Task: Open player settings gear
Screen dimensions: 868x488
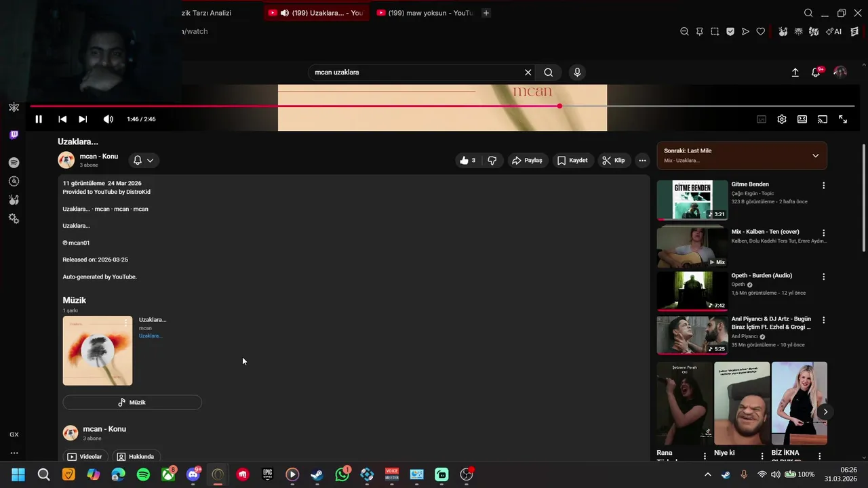Action: point(782,119)
